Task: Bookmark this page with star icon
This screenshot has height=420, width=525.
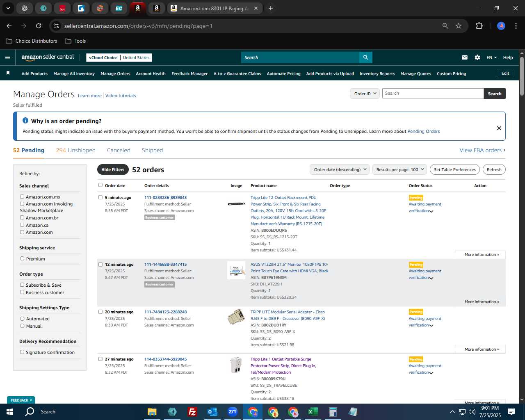Action: [x=459, y=26]
